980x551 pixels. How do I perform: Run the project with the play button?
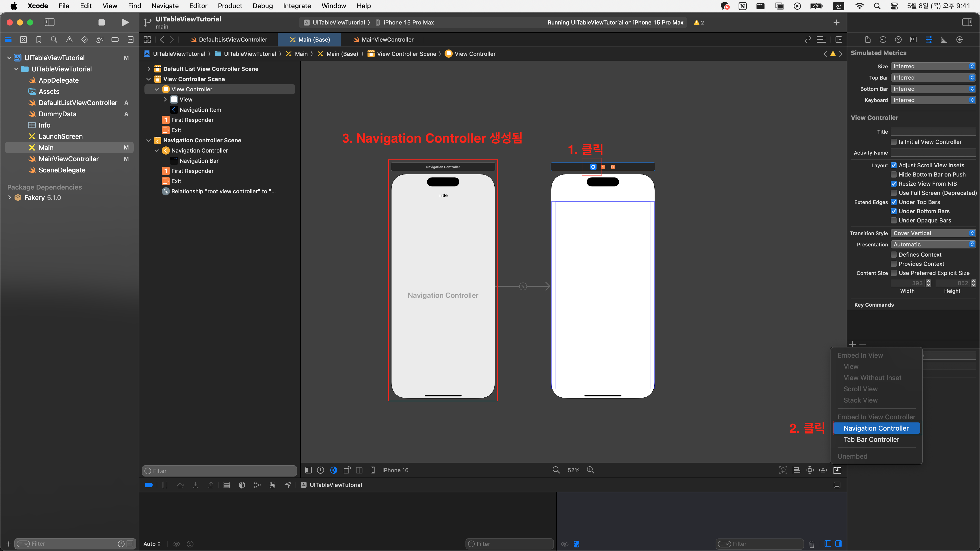tap(125, 22)
